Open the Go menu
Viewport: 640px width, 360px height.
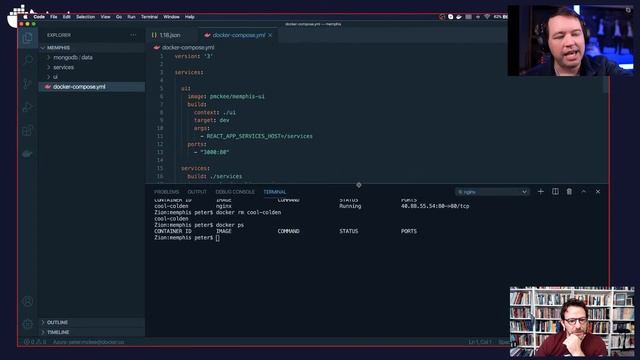pos(119,17)
